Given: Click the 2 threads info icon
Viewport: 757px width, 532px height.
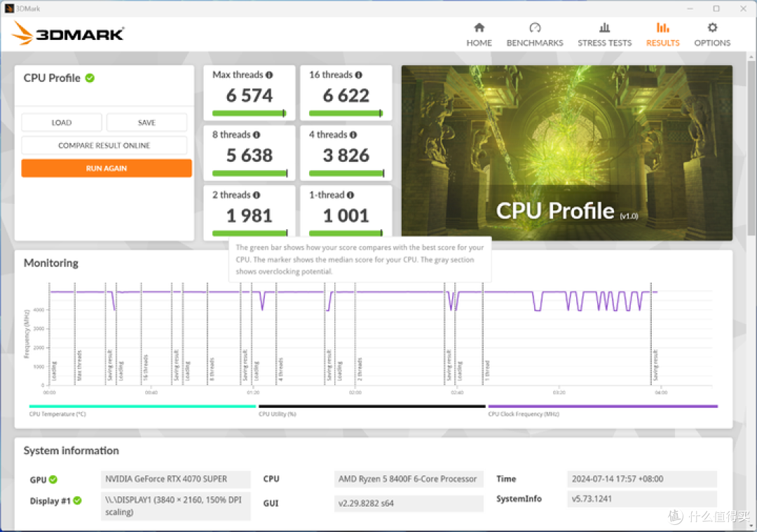Looking at the screenshot, I should click(x=257, y=195).
